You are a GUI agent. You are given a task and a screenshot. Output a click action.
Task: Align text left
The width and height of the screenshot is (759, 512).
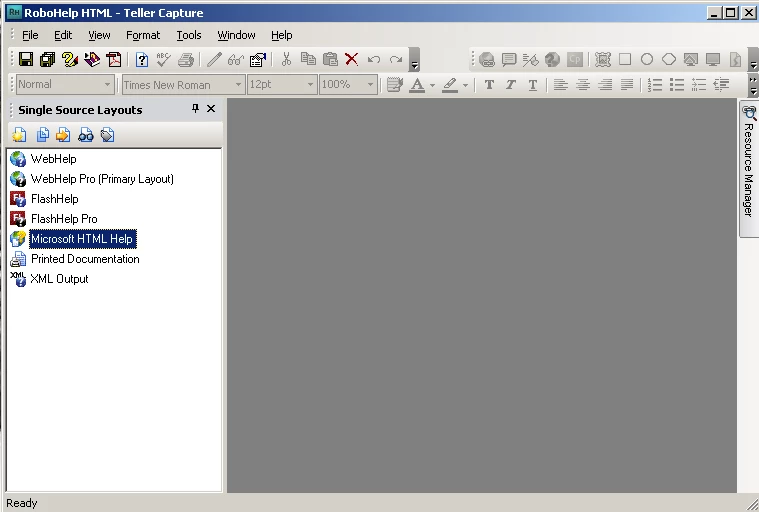click(561, 85)
